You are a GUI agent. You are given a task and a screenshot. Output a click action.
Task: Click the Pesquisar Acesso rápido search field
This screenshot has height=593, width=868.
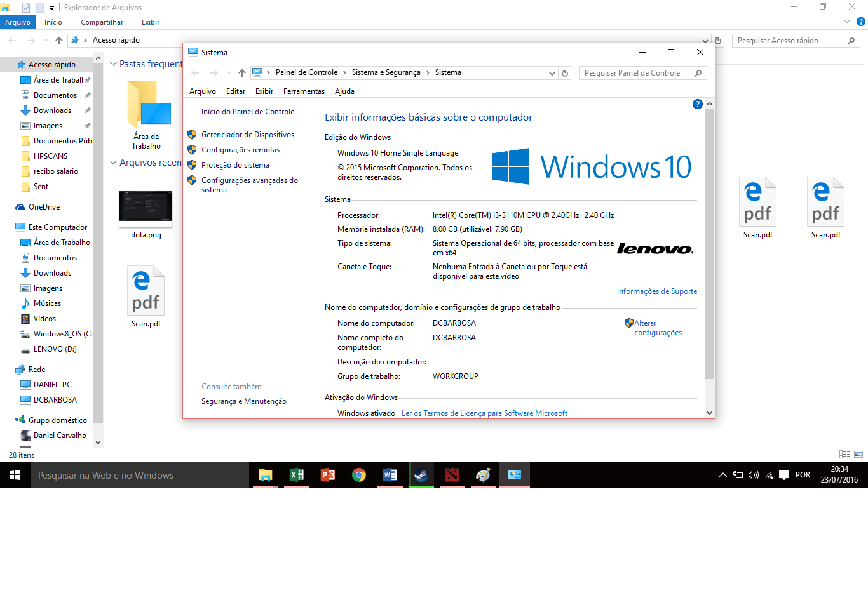tap(796, 41)
